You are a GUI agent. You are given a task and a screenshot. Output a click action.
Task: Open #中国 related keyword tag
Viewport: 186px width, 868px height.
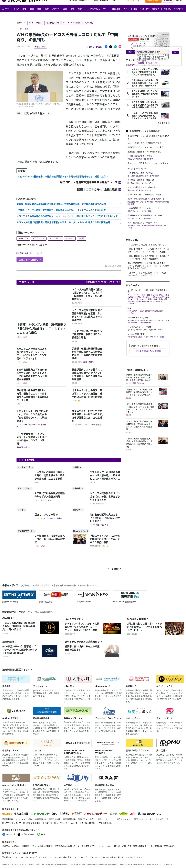pos(82,238)
